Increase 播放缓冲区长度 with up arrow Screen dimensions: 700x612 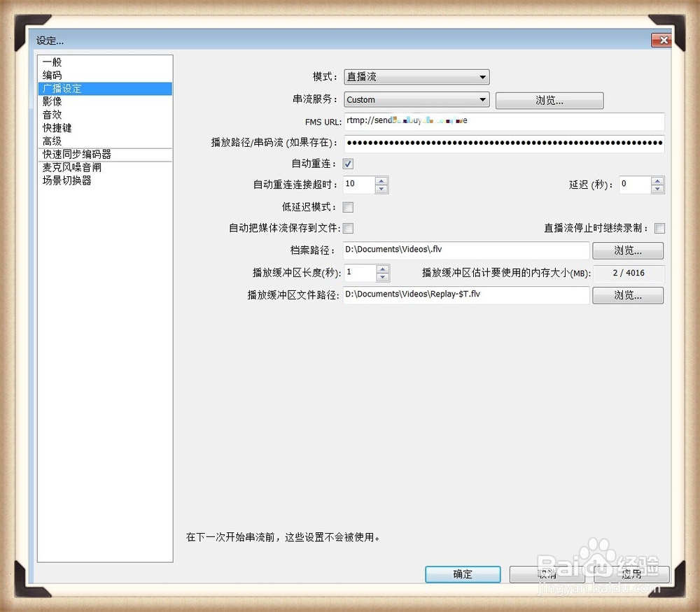pyautogui.click(x=382, y=269)
